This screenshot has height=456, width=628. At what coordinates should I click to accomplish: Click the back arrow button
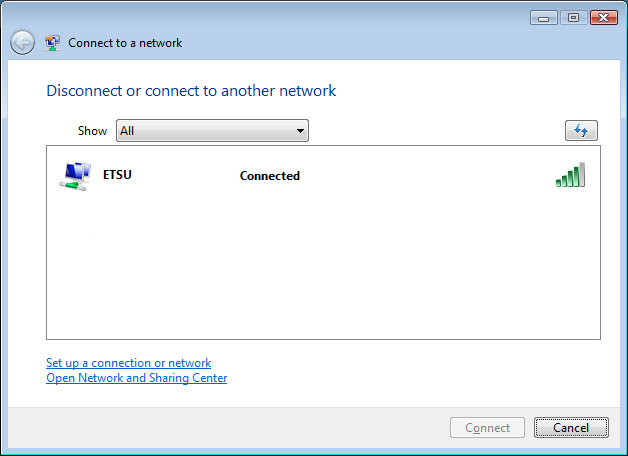tap(22, 43)
